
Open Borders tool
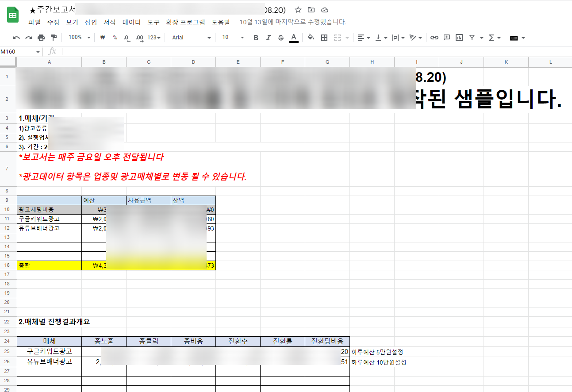(x=324, y=38)
